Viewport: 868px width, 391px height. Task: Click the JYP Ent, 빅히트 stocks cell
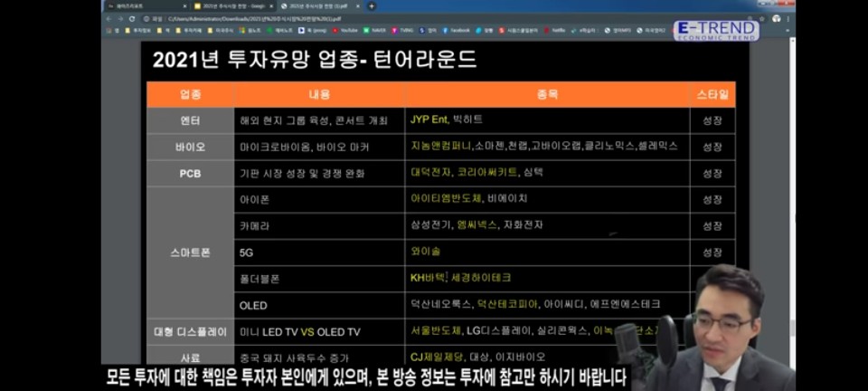coord(547,120)
